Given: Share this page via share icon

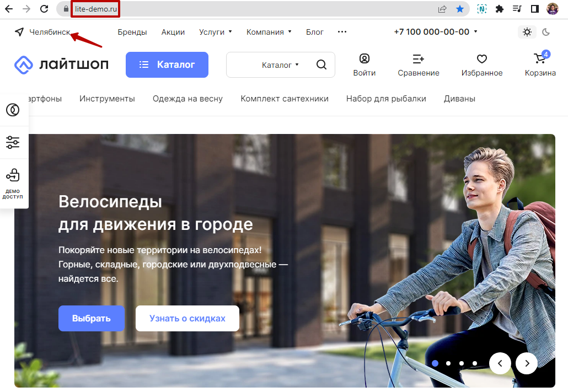Looking at the screenshot, I should click(442, 9).
